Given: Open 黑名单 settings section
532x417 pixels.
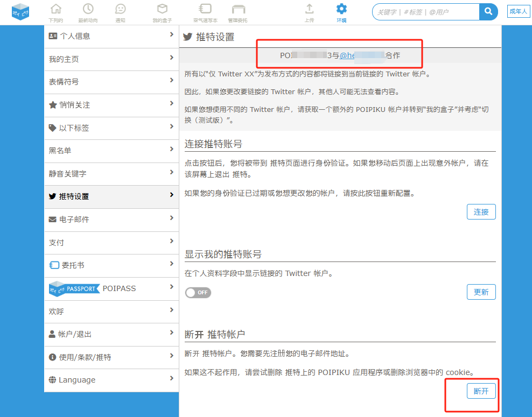Looking at the screenshot, I should click(x=111, y=151).
